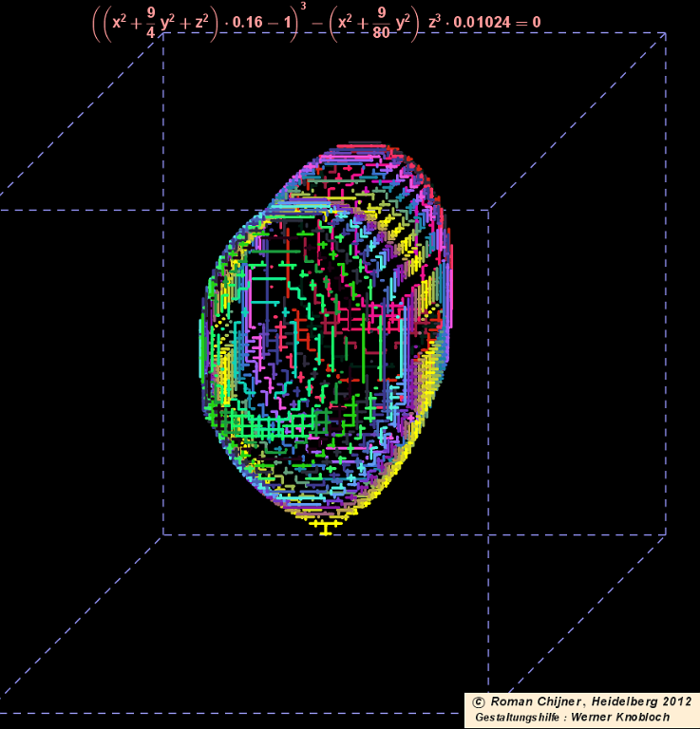Click the back box bottom-right dashed corner
The width and height of the screenshot is (700, 729).
pos(665,534)
